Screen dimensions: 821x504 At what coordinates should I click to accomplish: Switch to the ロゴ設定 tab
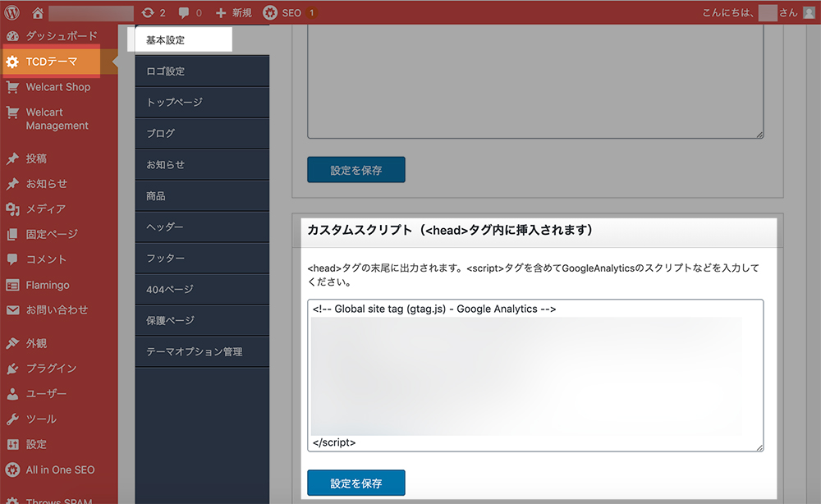point(202,71)
